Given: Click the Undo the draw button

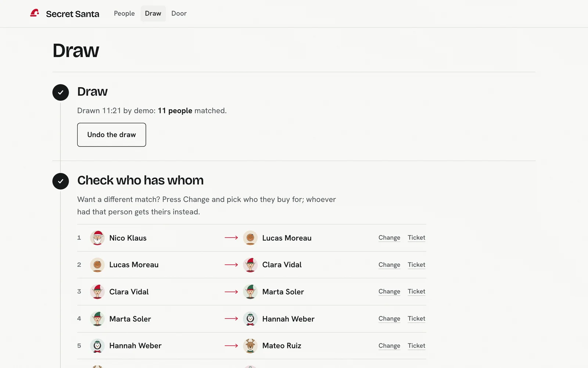Looking at the screenshot, I should (x=111, y=135).
